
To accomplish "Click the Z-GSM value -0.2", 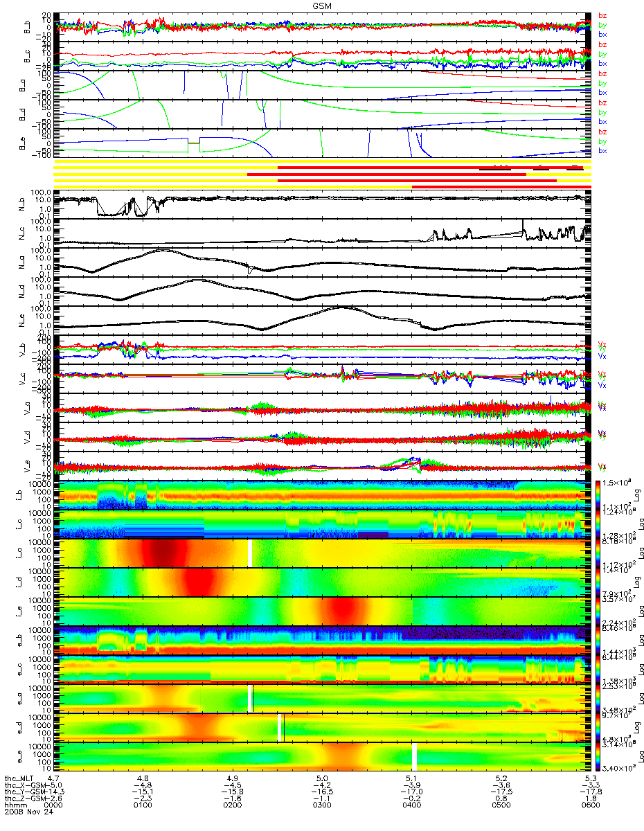I will tap(411, 800).
